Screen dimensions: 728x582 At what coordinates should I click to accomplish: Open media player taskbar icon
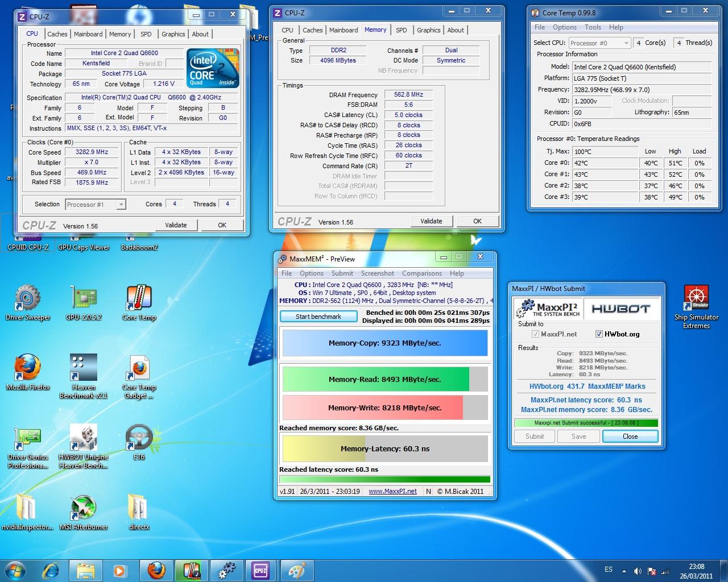pos(119,570)
